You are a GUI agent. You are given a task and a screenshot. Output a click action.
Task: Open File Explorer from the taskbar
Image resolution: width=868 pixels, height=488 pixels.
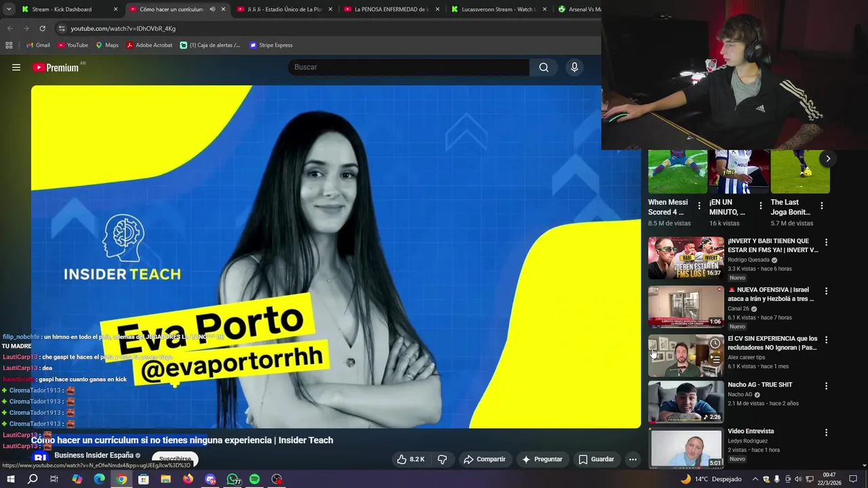click(x=165, y=479)
